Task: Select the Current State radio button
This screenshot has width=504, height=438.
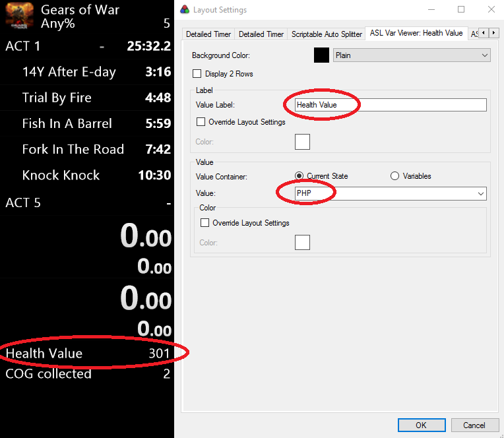Action: [299, 175]
